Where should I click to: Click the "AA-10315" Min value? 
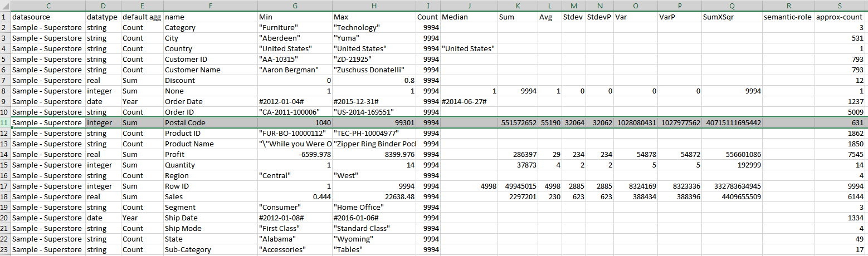[295, 59]
